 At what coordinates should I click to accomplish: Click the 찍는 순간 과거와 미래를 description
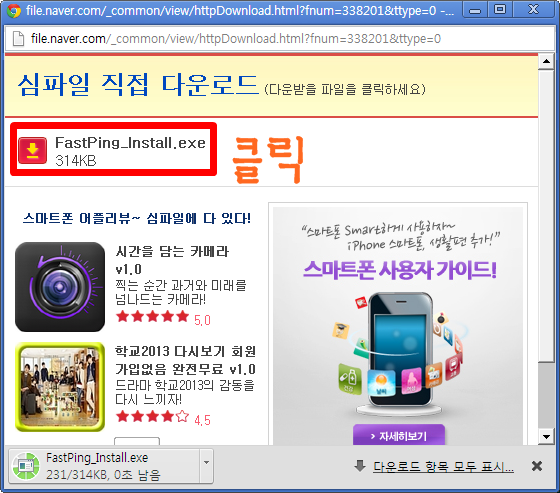pos(181,292)
